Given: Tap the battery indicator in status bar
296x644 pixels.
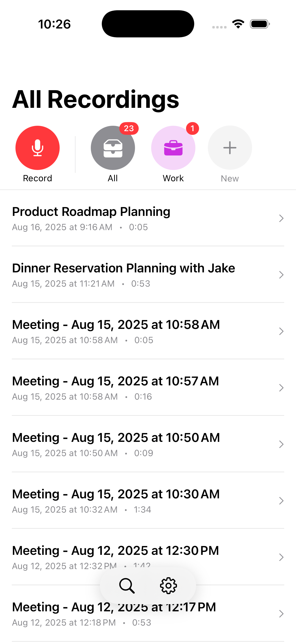Looking at the screenshot, I should 259,24.
